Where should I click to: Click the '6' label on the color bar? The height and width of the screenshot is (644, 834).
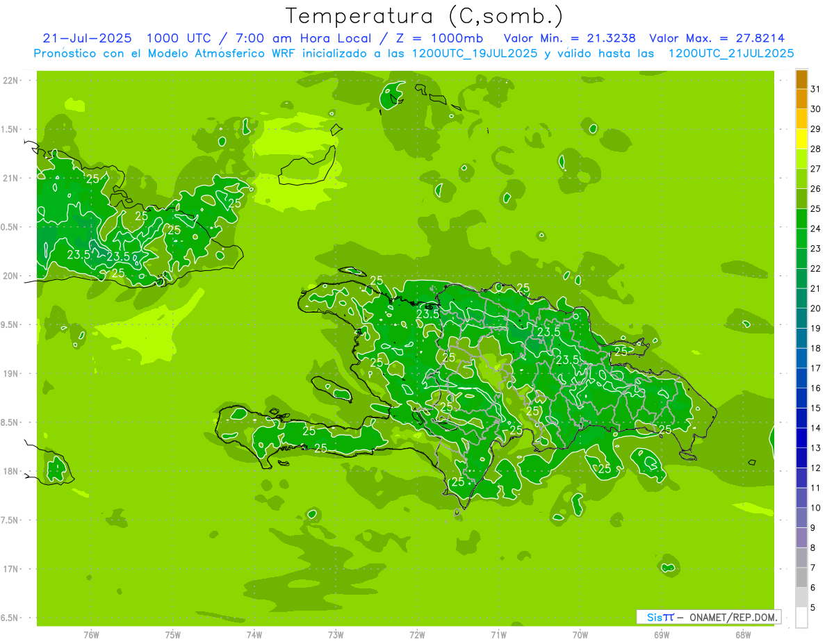pos(813,588)
